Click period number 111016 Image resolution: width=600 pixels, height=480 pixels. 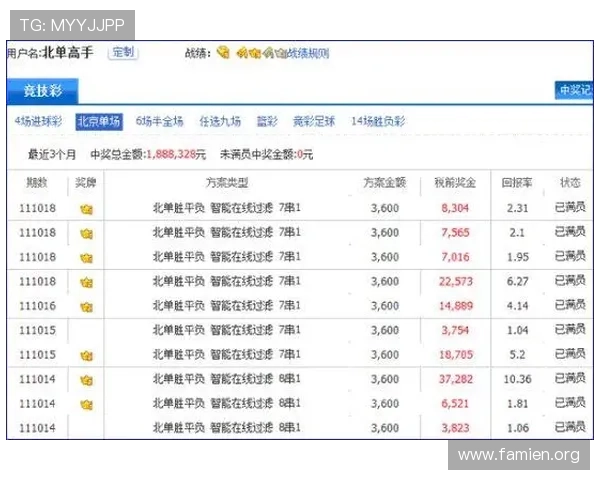38,306
